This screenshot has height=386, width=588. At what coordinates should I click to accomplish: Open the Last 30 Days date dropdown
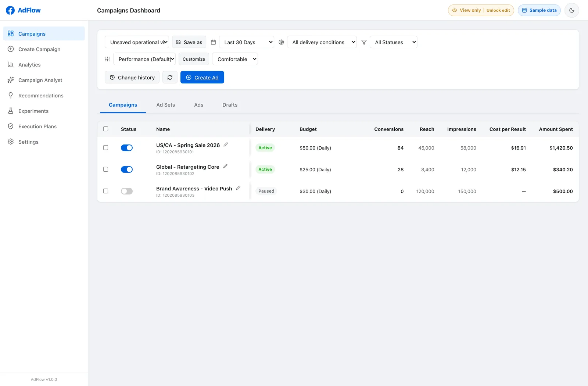(x=247, y=42)
